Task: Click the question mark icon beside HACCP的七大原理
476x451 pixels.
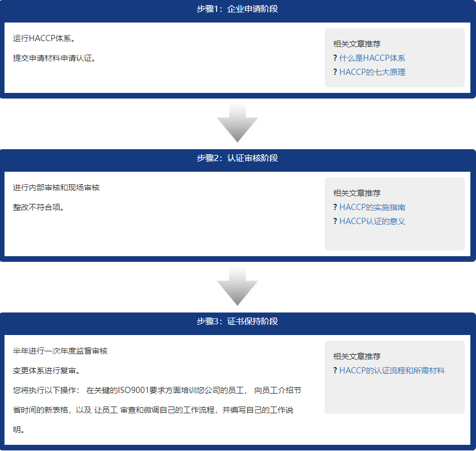Action: click(335, 72)
